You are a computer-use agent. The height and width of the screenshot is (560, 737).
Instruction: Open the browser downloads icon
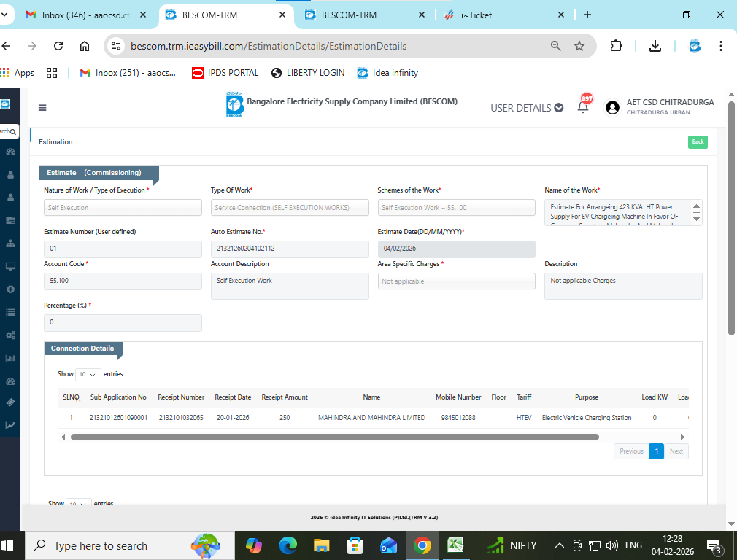(x=655, y=46)
